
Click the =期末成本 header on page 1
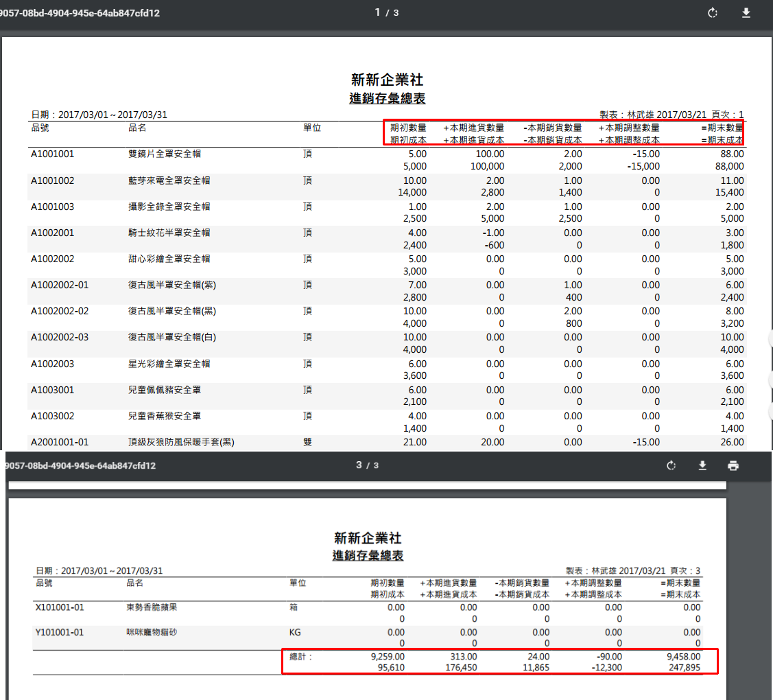722,140
